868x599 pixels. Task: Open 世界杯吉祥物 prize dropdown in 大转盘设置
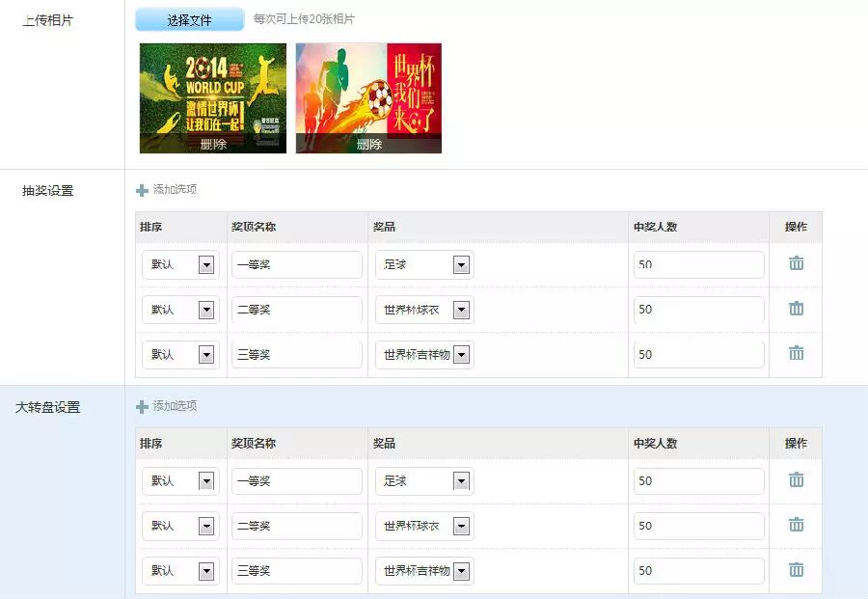pos(424,571)
